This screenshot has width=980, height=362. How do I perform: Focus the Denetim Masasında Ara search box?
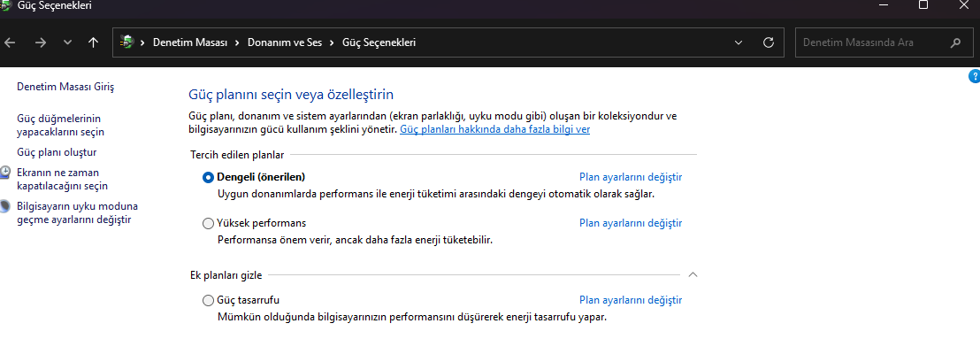[x=883, y=42]
